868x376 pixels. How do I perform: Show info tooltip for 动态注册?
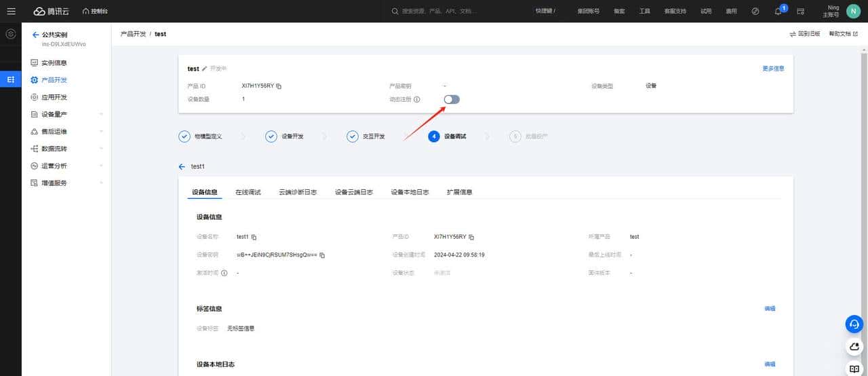(416, 99)
